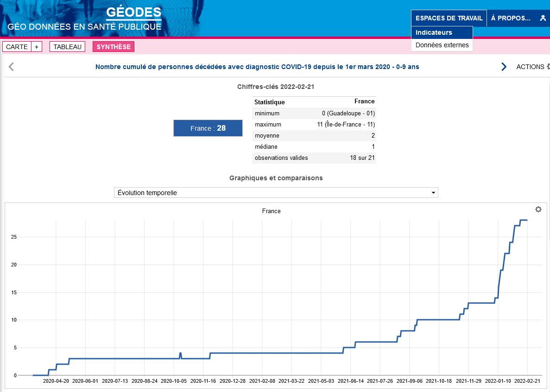This screenshot has width=550, height=392.
Task: Select the 'moyenne' row label
Action: (x=267, y=136)
